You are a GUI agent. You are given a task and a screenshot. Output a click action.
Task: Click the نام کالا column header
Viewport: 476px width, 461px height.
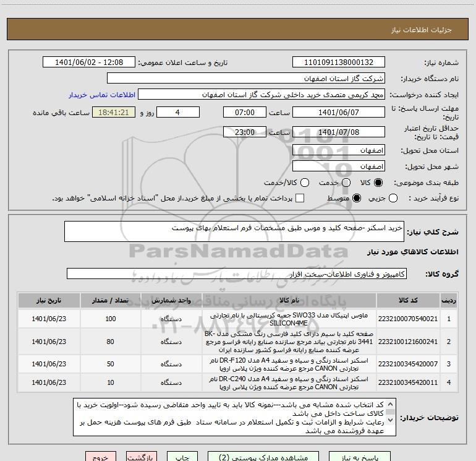(x=289, y=300)
